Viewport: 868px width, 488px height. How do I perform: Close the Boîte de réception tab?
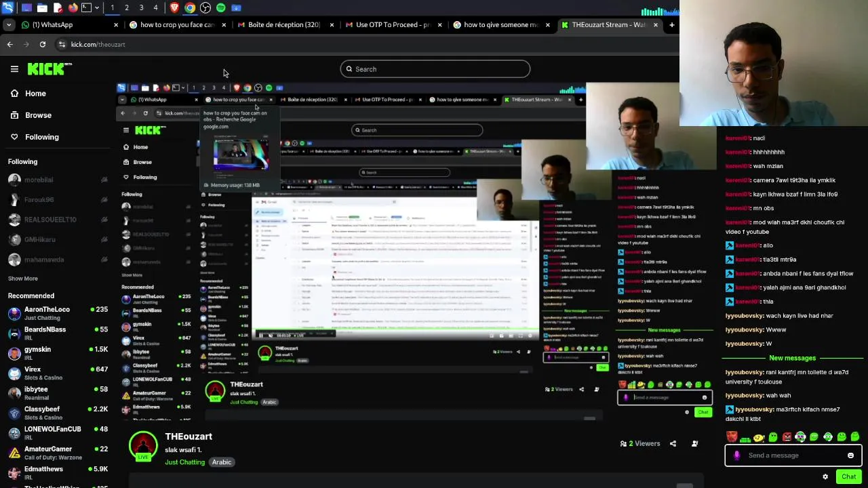click(332, 25)
